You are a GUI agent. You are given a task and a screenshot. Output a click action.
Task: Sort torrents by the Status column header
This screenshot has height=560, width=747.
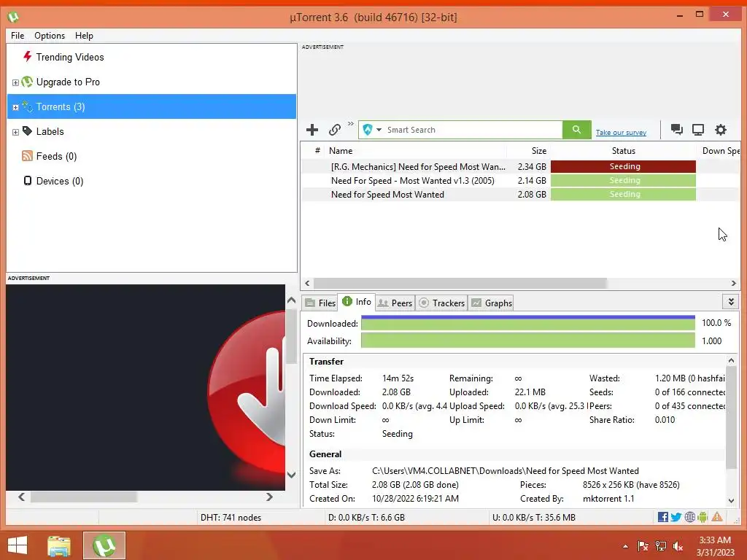(623, 150)
